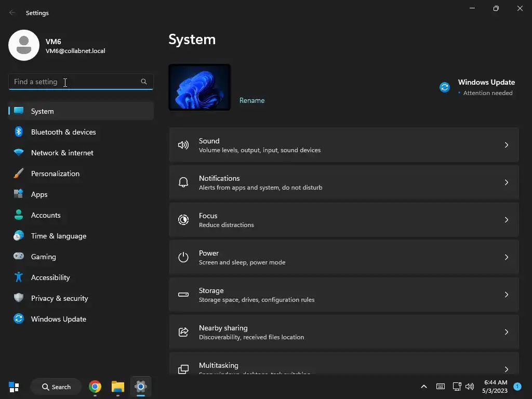532x399 pixels.
Task: Click Windows Update Attention needed text
Action: tap(487, 93)
